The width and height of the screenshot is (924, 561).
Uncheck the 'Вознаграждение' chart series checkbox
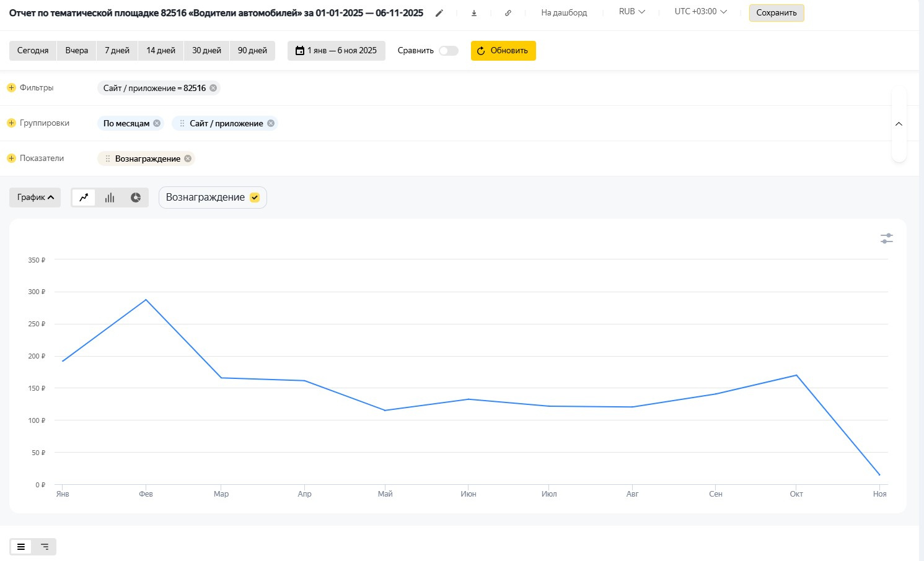click(255, 198)
